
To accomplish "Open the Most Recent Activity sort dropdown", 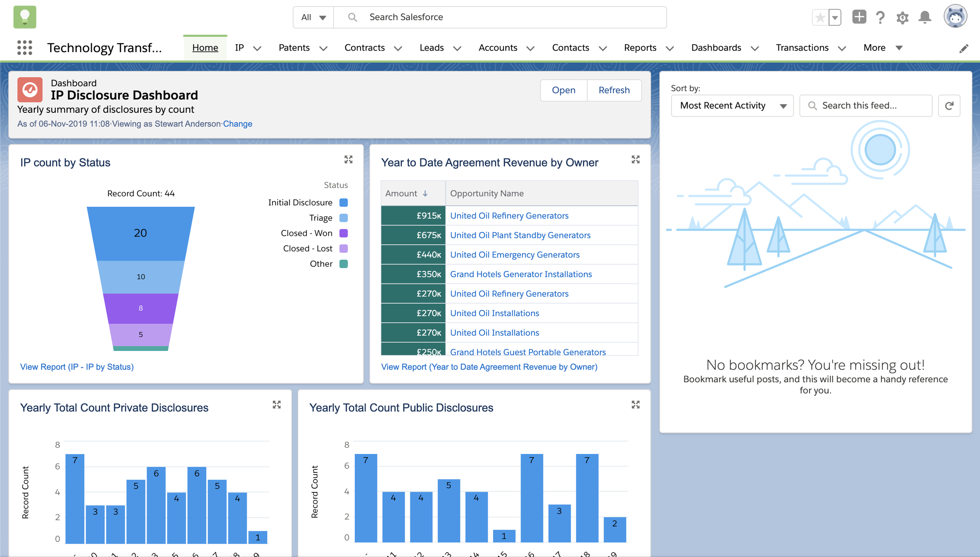I will tap(732, 106).
